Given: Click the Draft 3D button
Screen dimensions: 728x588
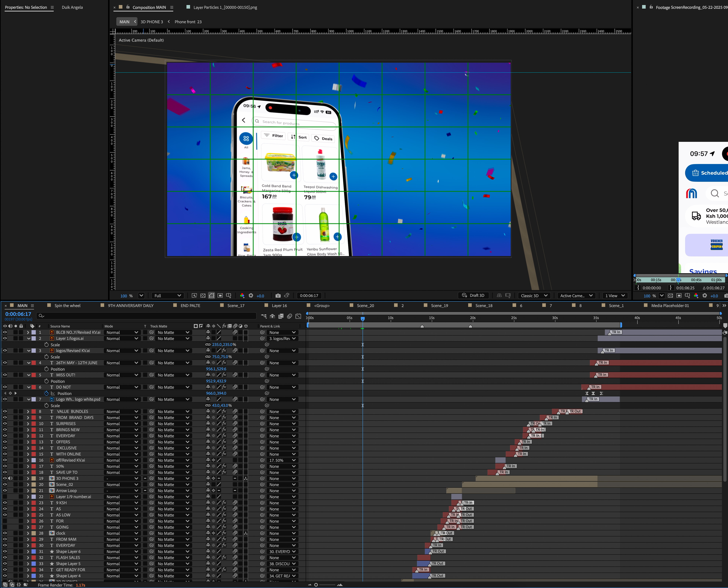Looking at the screenshot, I should point(473,296).
